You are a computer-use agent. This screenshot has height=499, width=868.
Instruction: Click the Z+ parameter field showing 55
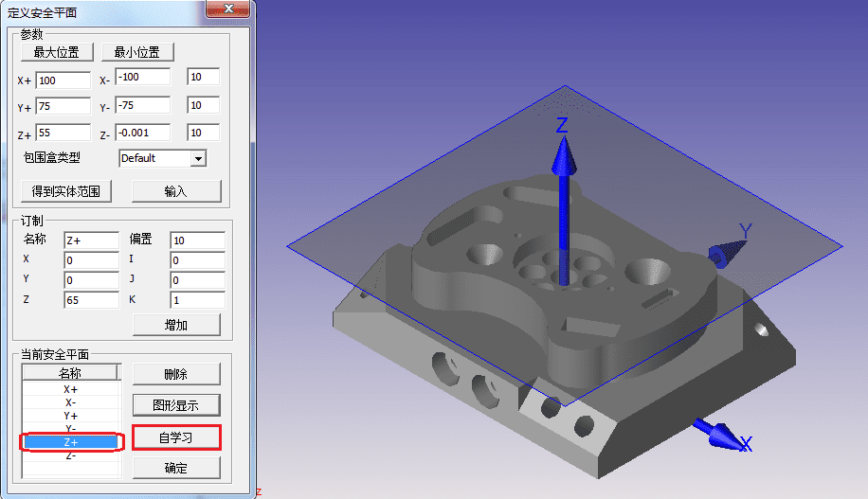tap(63, 133)
